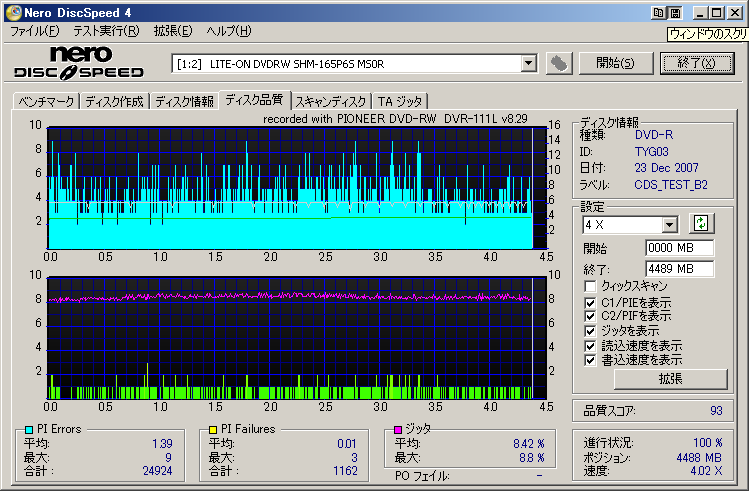Toggle 読込速度を表示 checkbox

(x=590, y=346)
